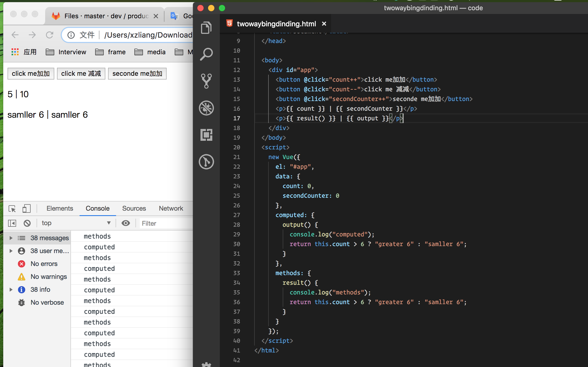588x367 pixels.
Task: Open Extensions icon in activity bar
Action: pos(206,135)
